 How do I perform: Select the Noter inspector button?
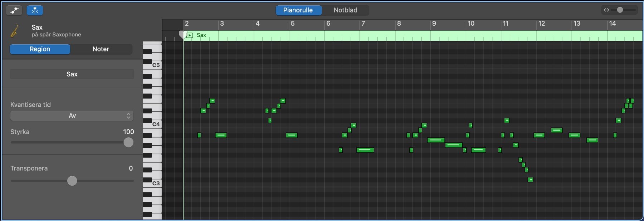click(101, 49)
